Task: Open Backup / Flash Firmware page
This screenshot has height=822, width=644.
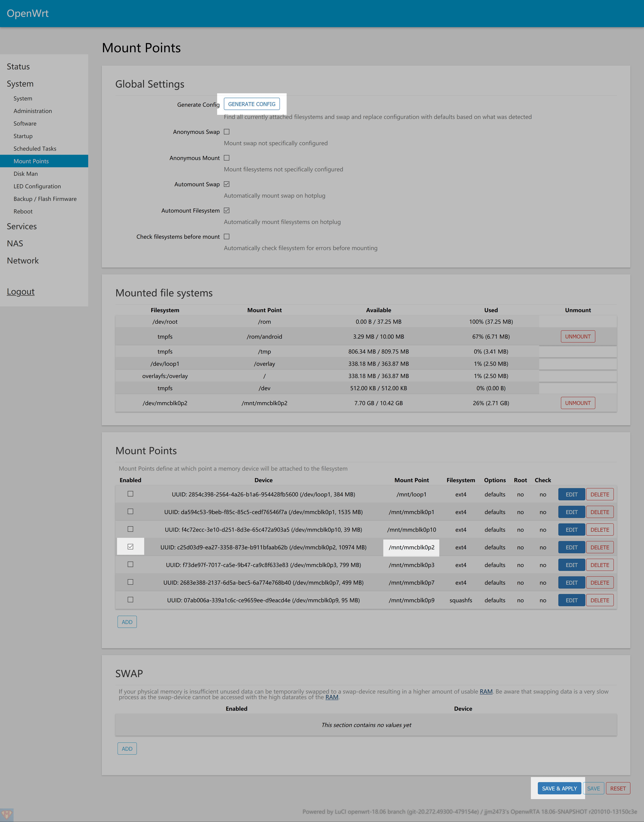Action: (45, 199)
